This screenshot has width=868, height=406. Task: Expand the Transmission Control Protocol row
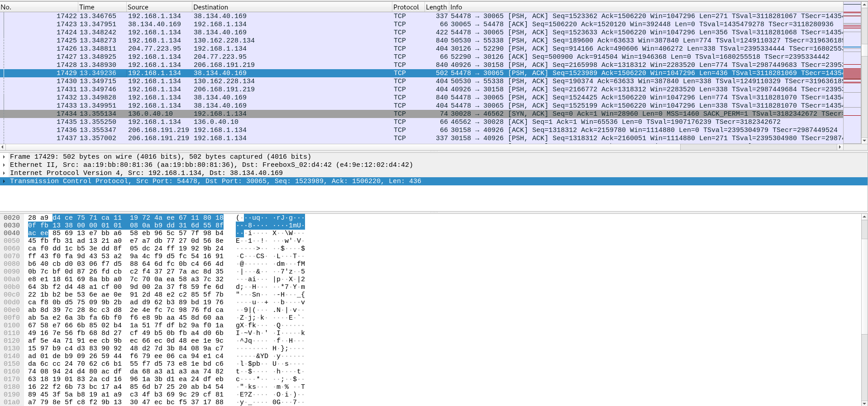point(4,181)
